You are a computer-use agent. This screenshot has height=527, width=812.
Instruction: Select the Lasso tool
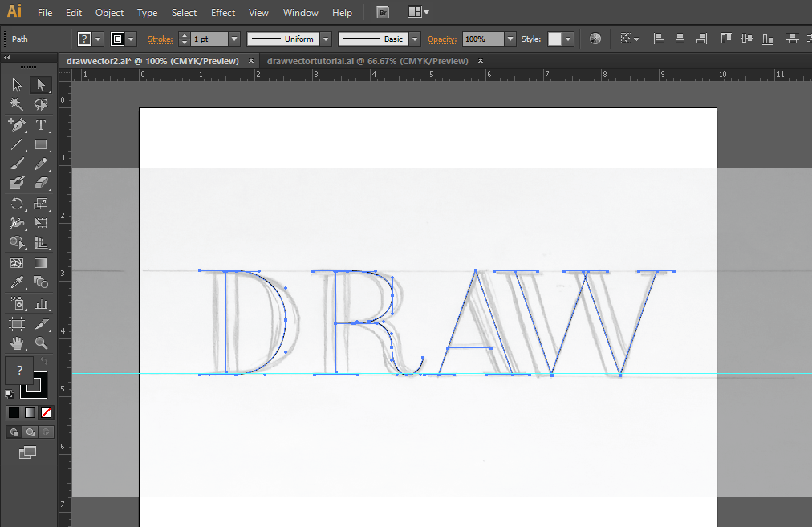(40, 104)
